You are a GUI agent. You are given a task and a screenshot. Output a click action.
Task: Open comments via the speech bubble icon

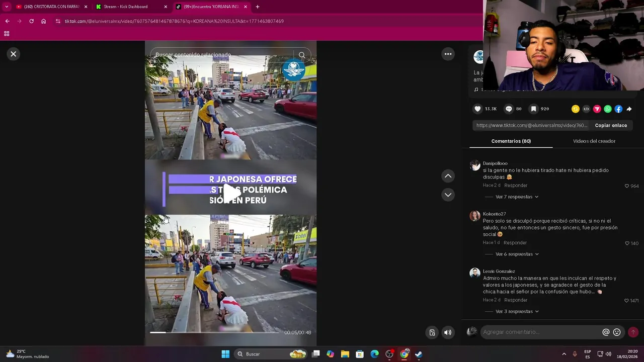click(x=509, y=109)
